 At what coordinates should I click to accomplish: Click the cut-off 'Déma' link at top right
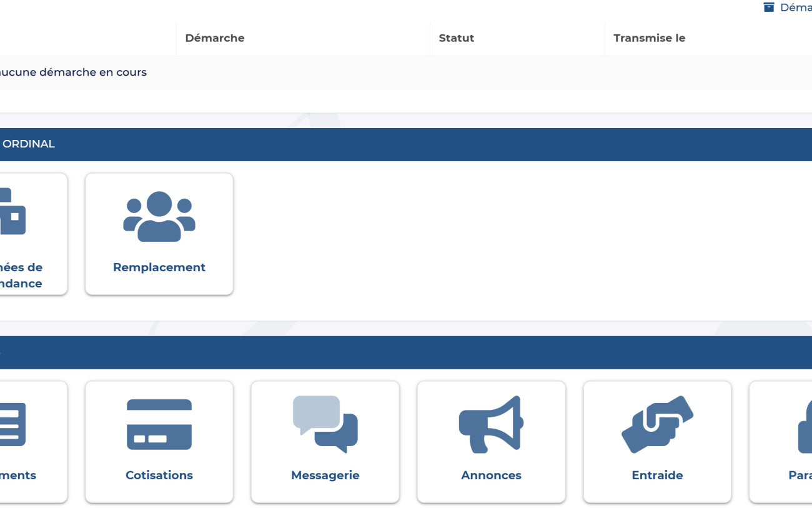tap(795, 7)
